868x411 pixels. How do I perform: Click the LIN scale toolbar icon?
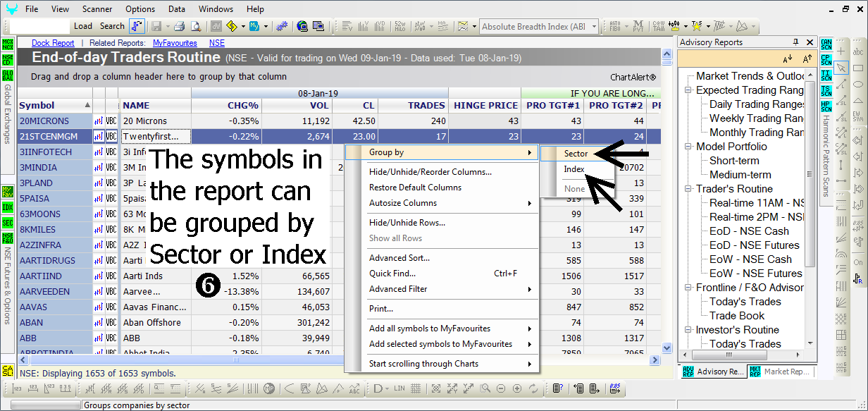click(399, 388)
